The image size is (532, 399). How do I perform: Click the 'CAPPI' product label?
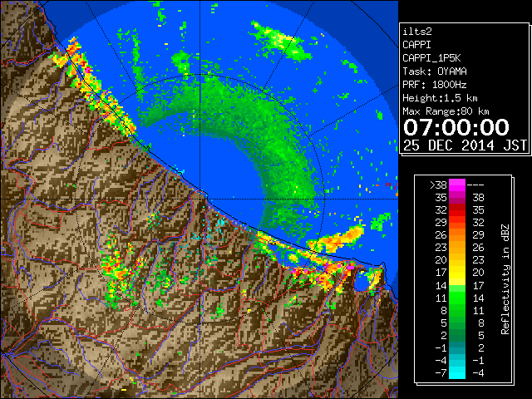click(416, 45)
